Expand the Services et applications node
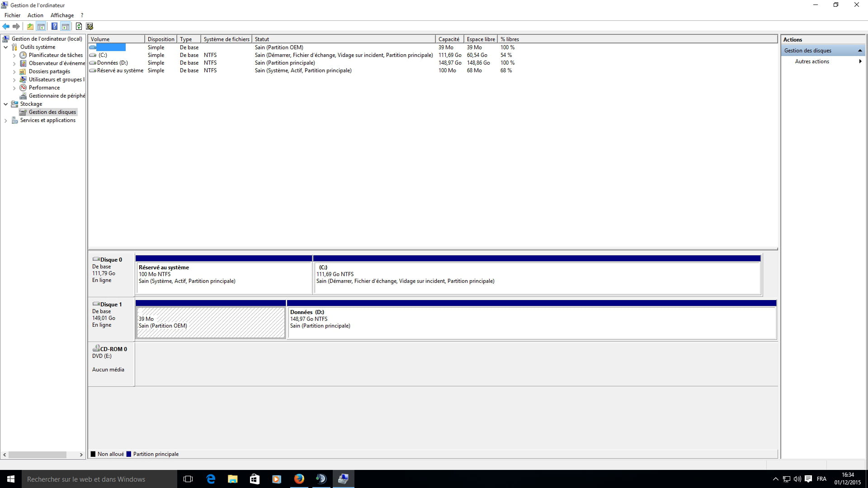 [x=5, y=120]
